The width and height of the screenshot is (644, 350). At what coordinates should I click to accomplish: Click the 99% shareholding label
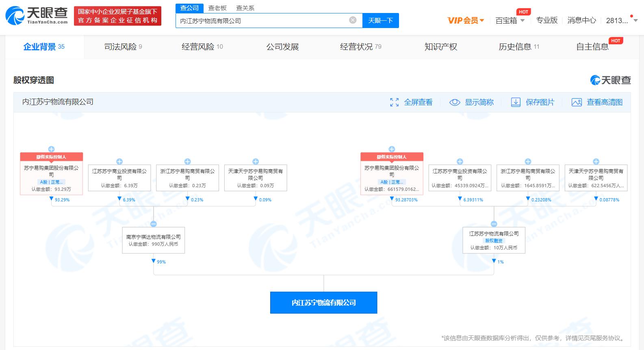pos(161,262)
